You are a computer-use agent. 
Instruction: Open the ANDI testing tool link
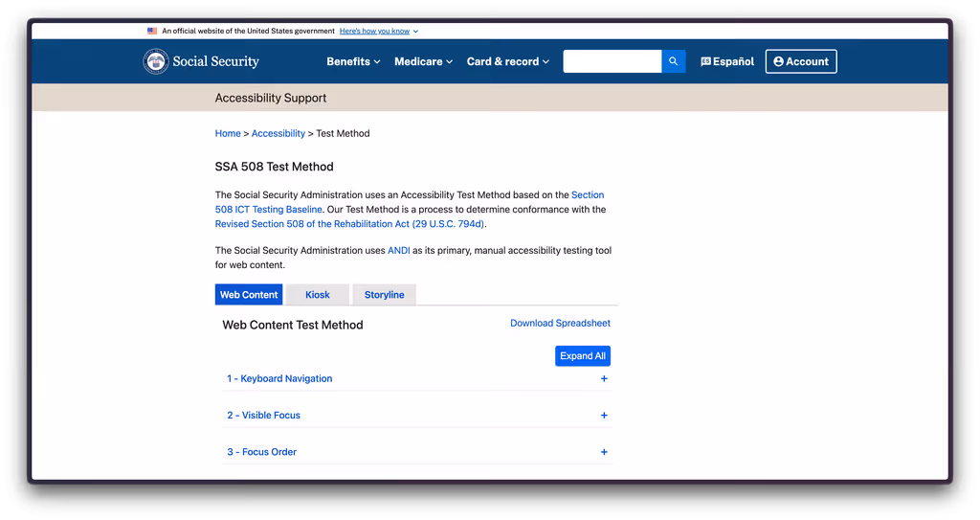pyautogui.click(x=398, y=251)
